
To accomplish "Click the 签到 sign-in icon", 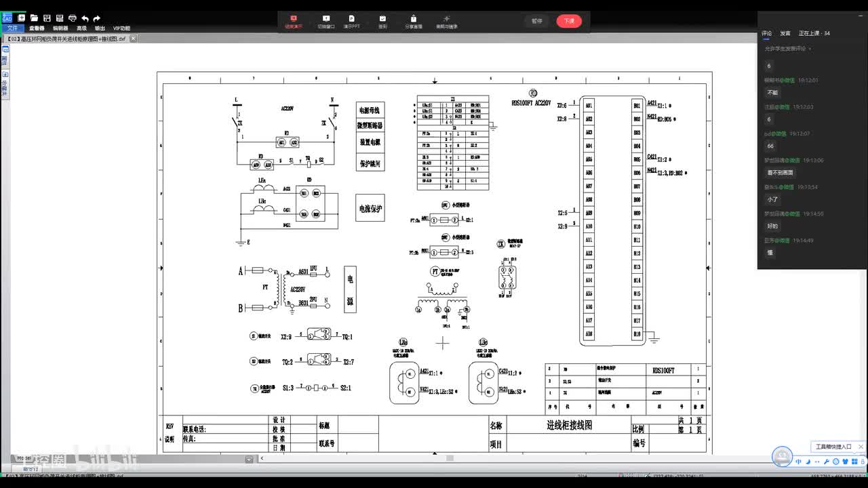I will 382,22.
